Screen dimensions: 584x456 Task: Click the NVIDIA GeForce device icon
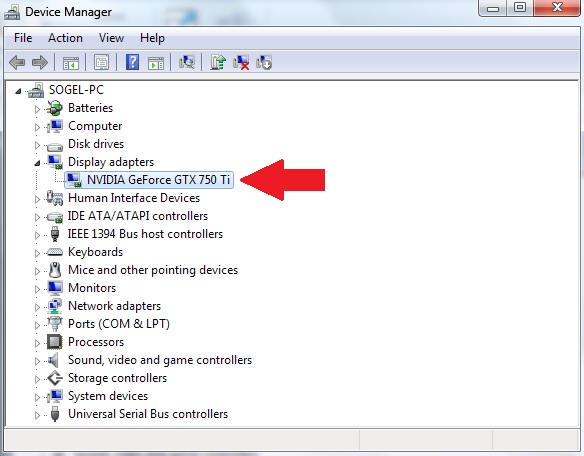coord(74,180)
